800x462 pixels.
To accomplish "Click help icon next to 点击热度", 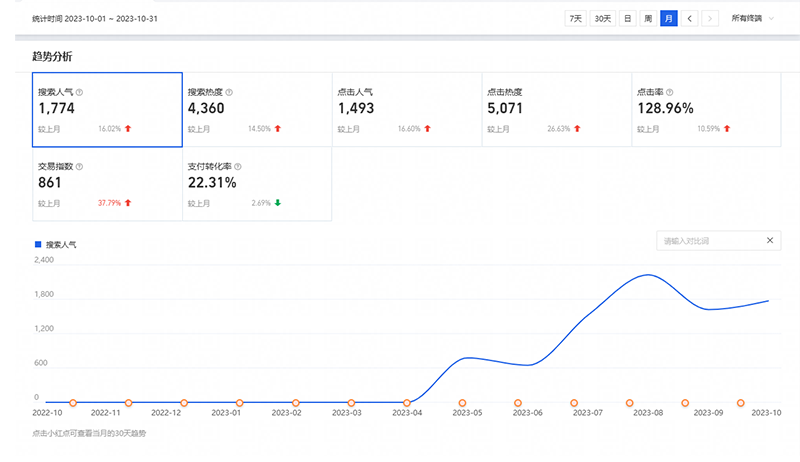I will (x=529, y=92).
